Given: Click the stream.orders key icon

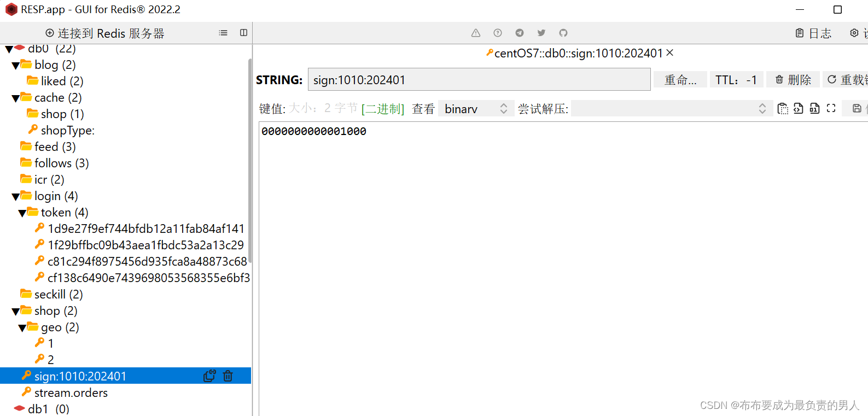Looking at the screenshot, I should click(26, 392).
